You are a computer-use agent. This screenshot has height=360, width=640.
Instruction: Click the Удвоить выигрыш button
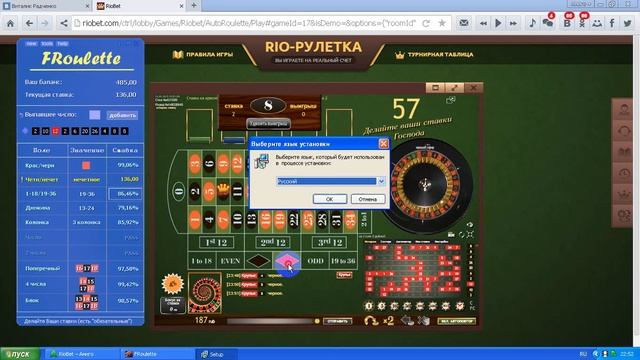[268, 124]
